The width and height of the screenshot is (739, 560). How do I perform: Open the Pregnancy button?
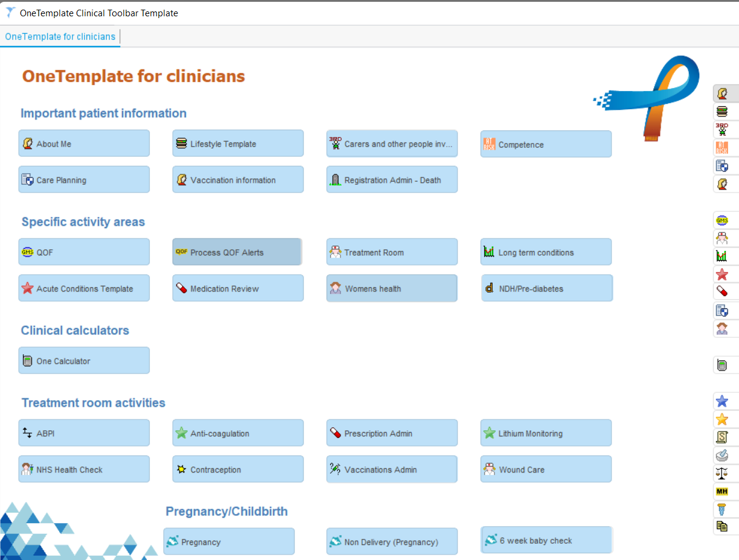(229, 542)
